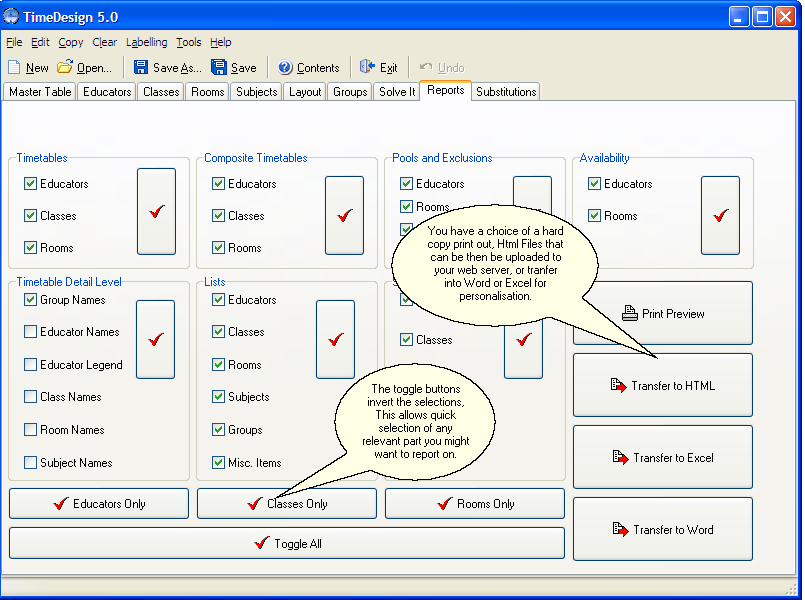
Task: Invert selections in the Availability group
Action: pyautogui.click(x=721, y=216)
